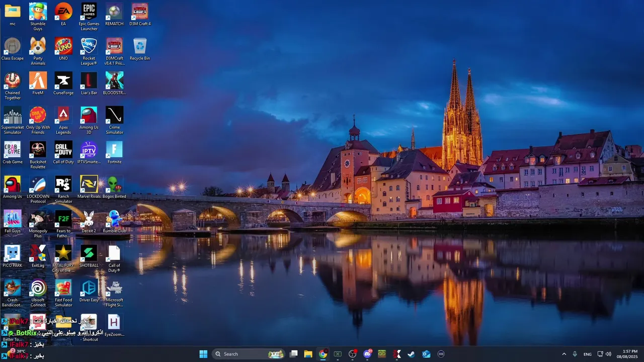644x362 pixels.
Task: Launch IPTVSmarte... app shortcut
Action: (89, 153)
